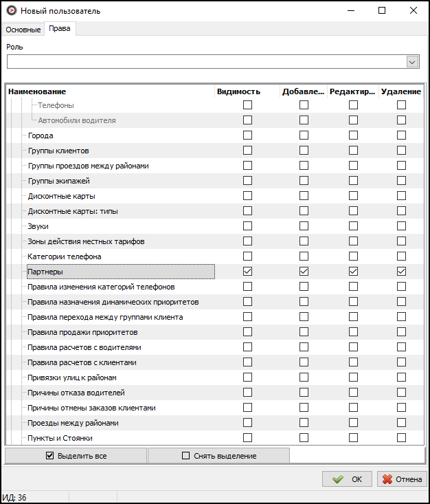Select the Права tab
This screenshot has width=430, height=504.
coord(60,29)
